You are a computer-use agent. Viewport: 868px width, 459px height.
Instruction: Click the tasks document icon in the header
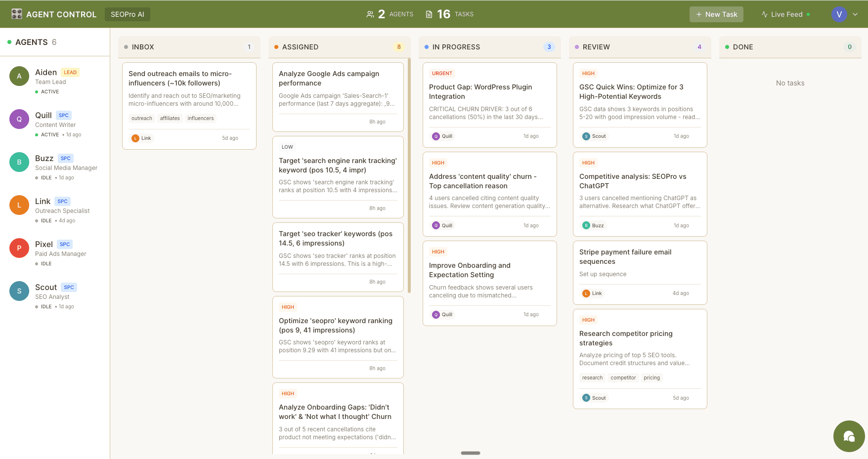click(429, 14)
